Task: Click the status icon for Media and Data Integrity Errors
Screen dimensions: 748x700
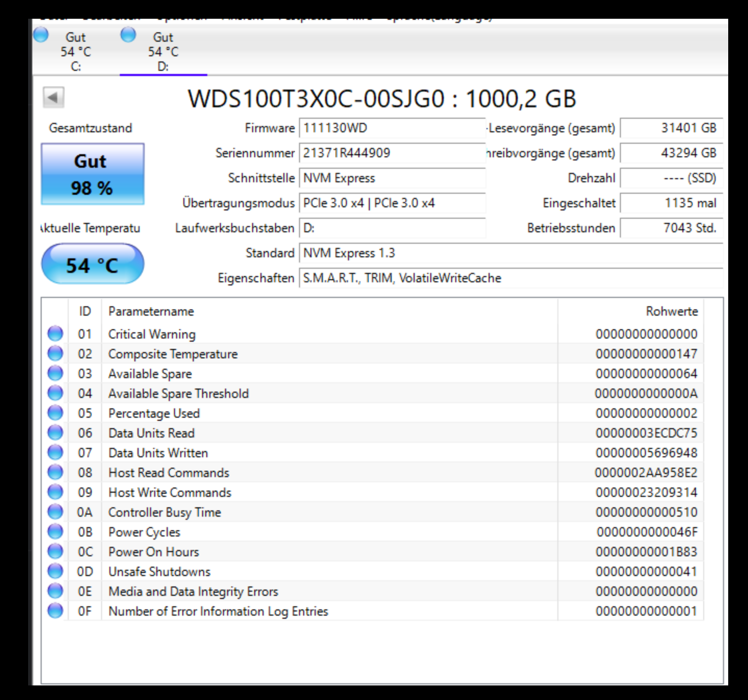Action: pos(55,591)
